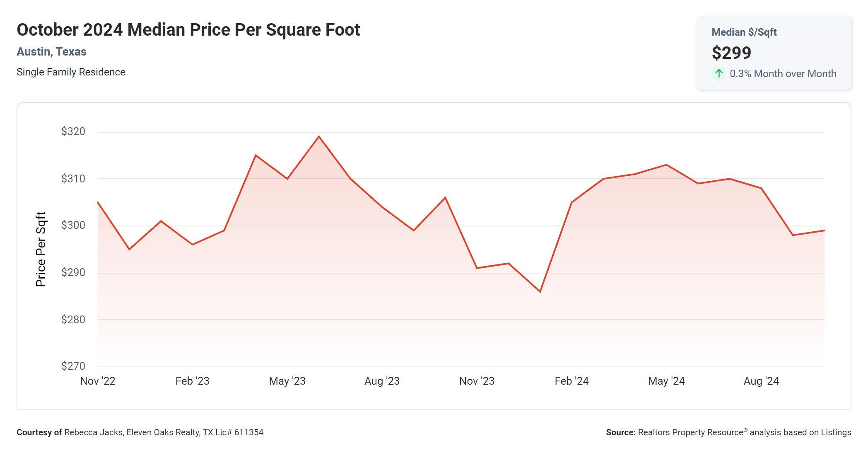This screenshot has width=868, height=456.
Task: Click the Single Family Residence label
Action: [71, 72]
